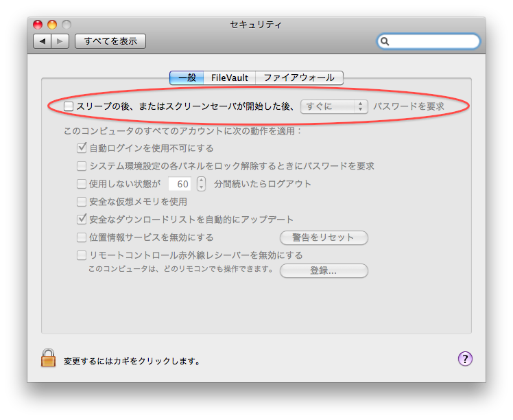Viewport: 513px width, 420px height.
Task: Switch to the FileVault tab
Action: click(x=229, y=78)
